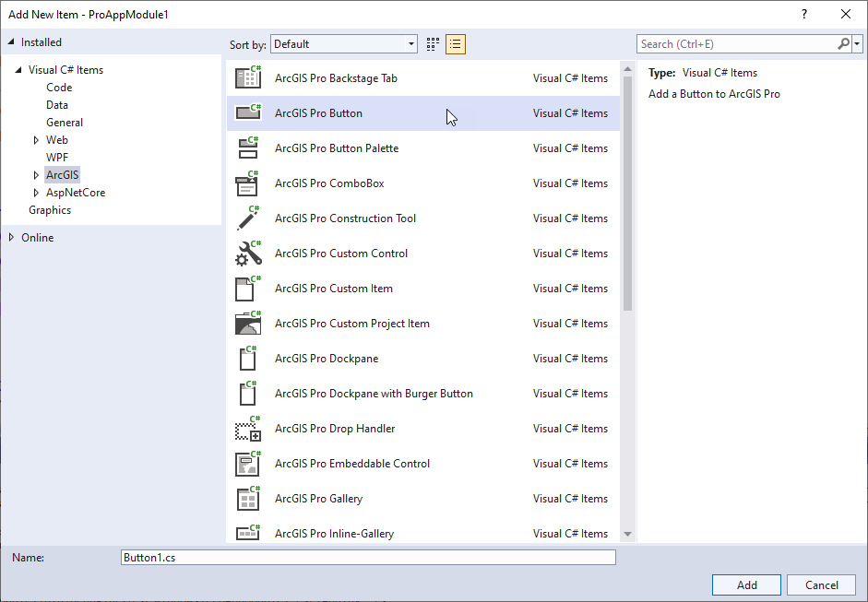Click the Search templates box
868x602 pixels.
click(737, 44)
